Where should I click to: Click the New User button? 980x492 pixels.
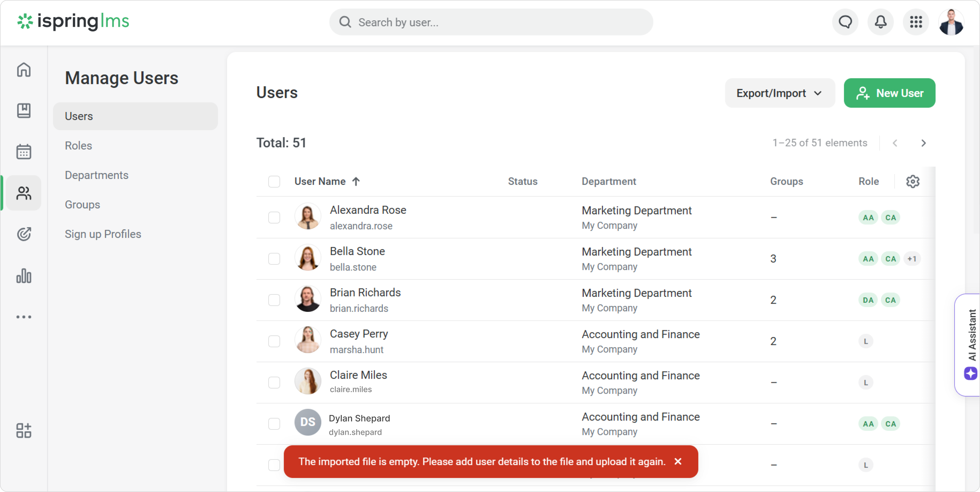889,93
